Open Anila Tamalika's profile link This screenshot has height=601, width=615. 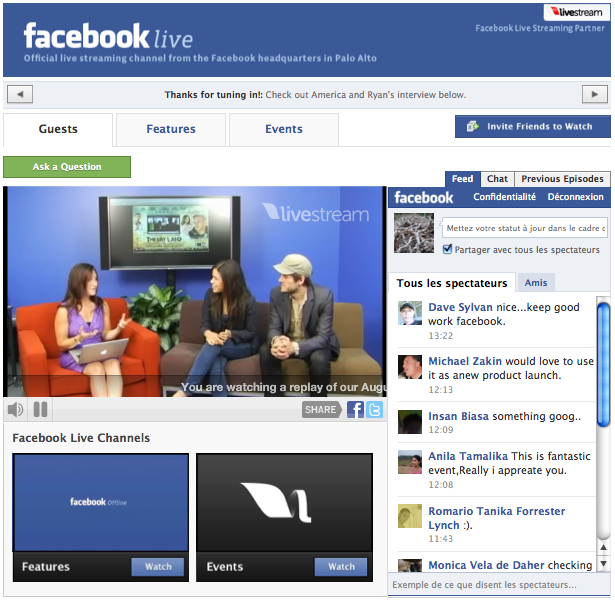[x=468, y=456]
